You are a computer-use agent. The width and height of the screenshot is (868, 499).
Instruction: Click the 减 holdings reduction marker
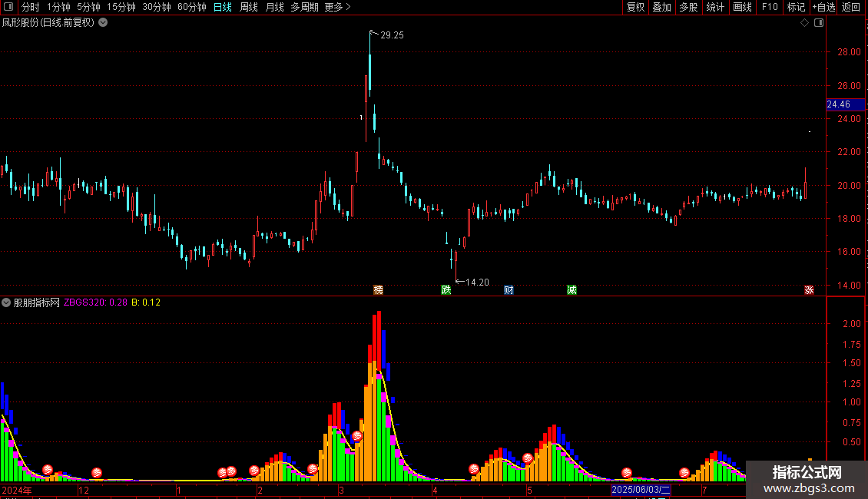click(571, 290)
